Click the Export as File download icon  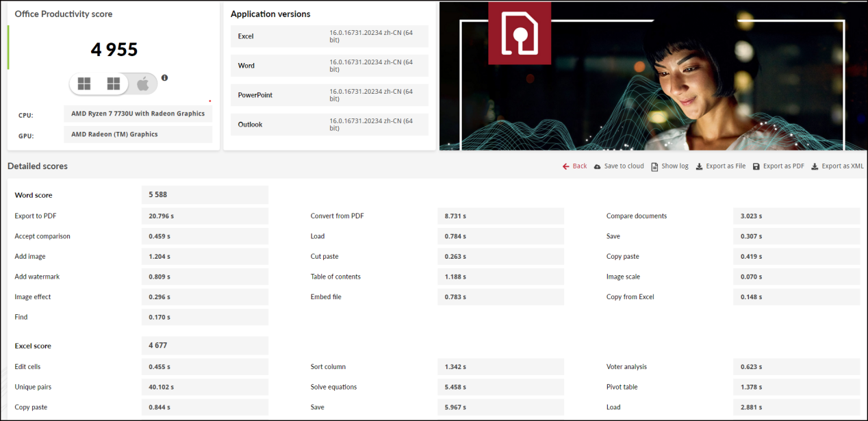coord(699,166)
